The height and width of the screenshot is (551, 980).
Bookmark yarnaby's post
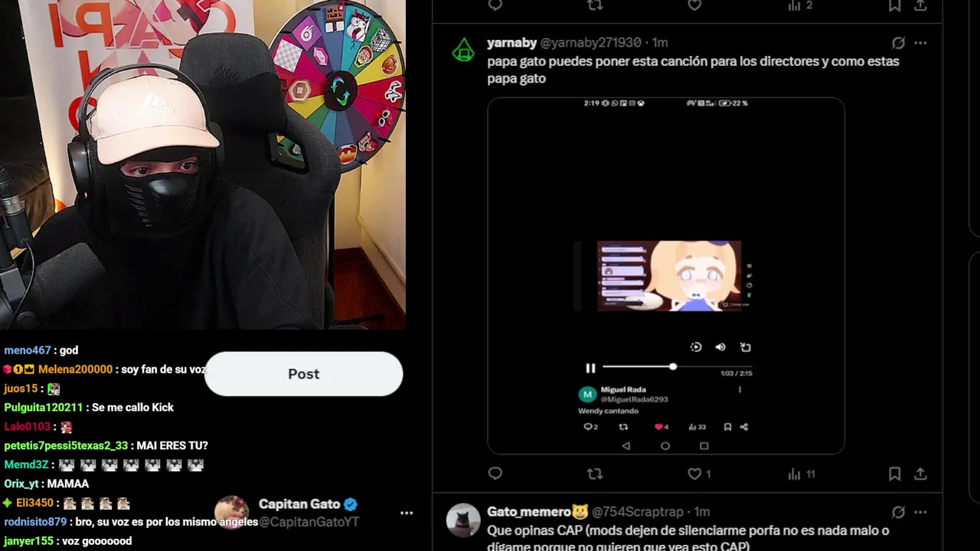(x=894, y=474)
